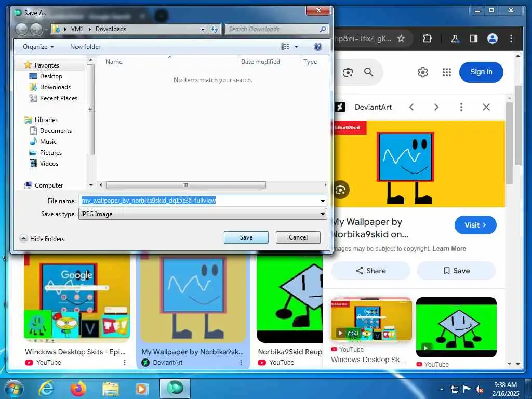Select Recent Places in the navigation pane
The height and width of the screenshot is (399, 532).
pos(58,98)
